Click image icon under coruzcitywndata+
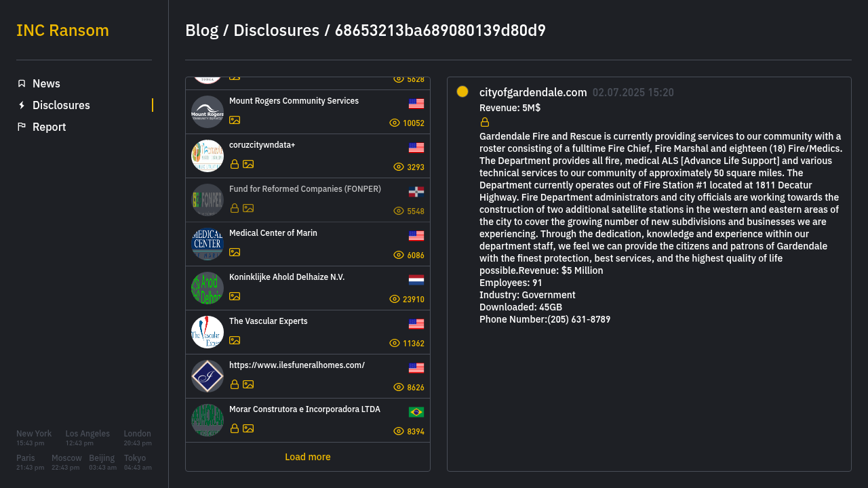This screenshot has height=488, width=868. tap(248, 164)
